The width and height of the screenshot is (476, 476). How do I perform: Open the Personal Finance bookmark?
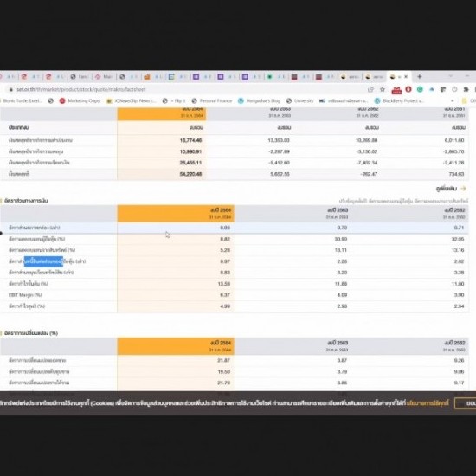pos(211,100)
